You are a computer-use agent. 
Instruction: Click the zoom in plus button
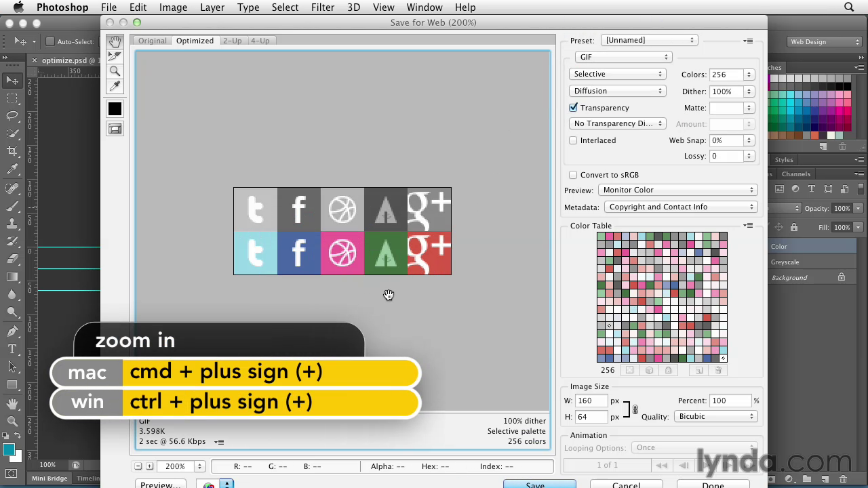[150, 466]
